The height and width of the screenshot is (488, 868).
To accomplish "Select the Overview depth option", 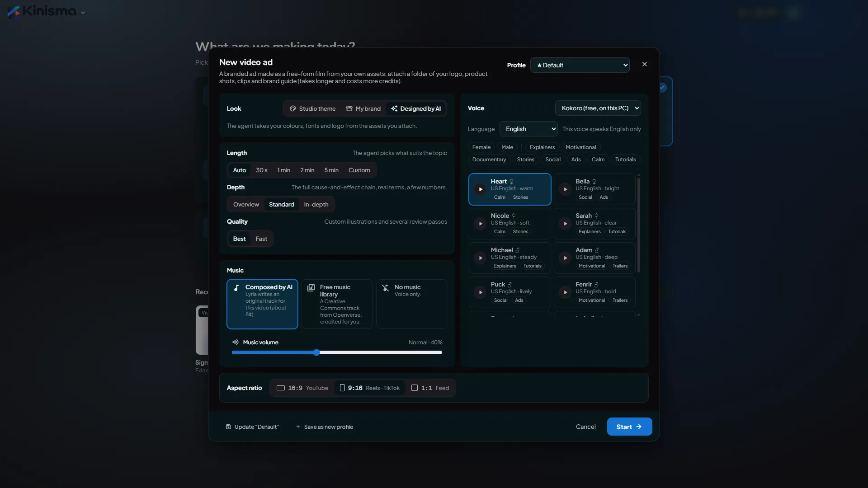I will point(246,204).
